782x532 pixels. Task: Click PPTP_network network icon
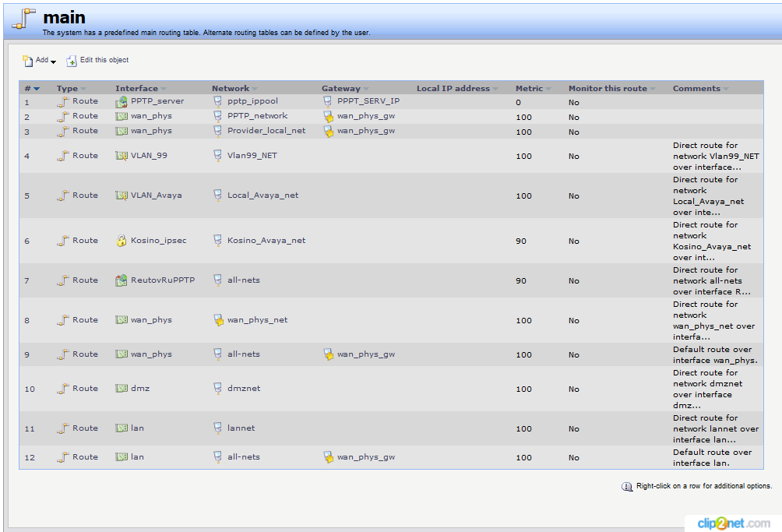217,116
